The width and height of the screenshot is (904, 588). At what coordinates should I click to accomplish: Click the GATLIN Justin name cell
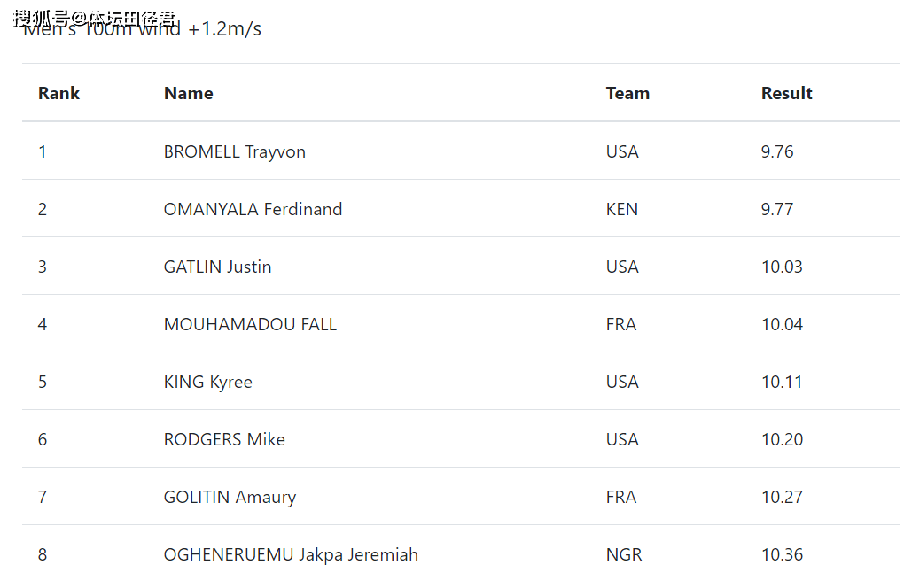pos(217,267)
